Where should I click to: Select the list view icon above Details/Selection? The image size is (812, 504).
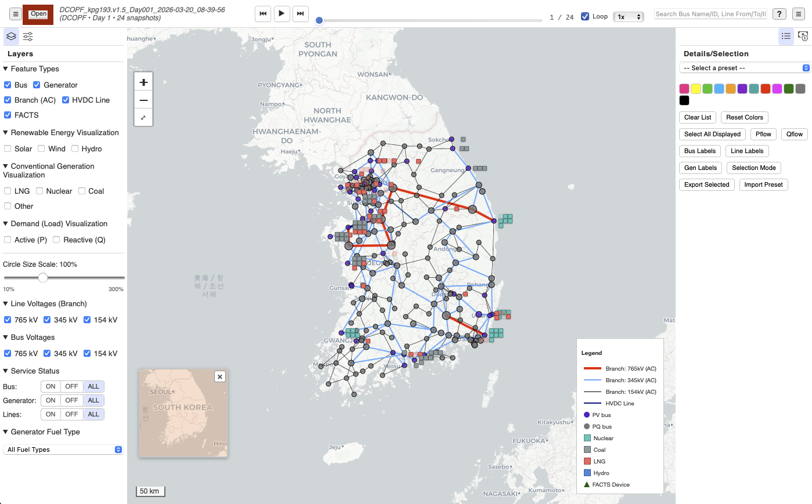tap(786, 36)
